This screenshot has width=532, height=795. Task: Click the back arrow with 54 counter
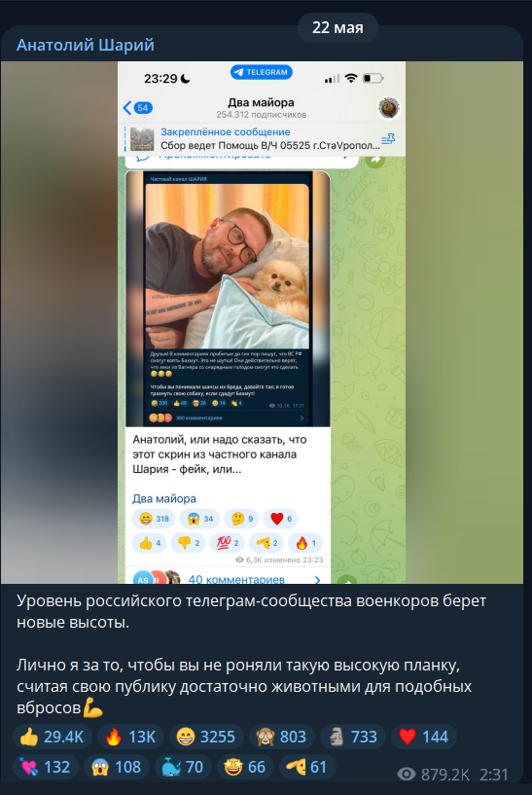pyautogui.click(x=138, y=107)
